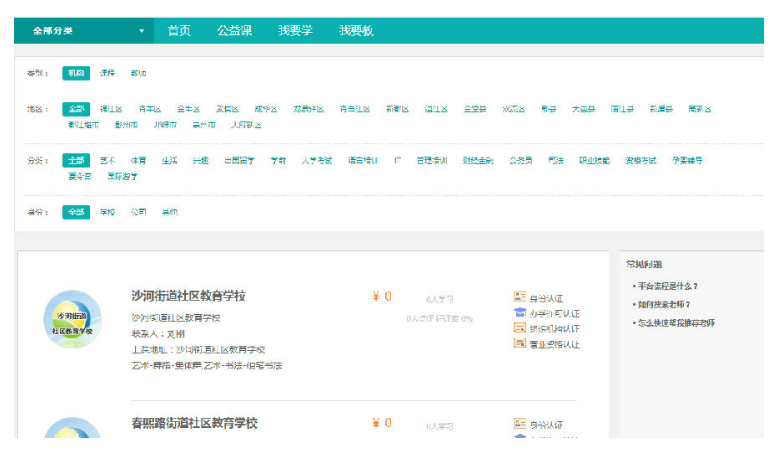Click the 身份认证 icon for 春熙路街道社区教育学校
This screenshot has height=464, width=782.
coord(519,424)
